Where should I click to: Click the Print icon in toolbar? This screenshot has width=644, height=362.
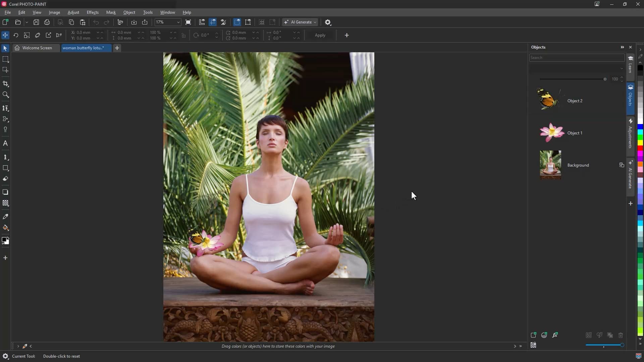tap(47, 22)
